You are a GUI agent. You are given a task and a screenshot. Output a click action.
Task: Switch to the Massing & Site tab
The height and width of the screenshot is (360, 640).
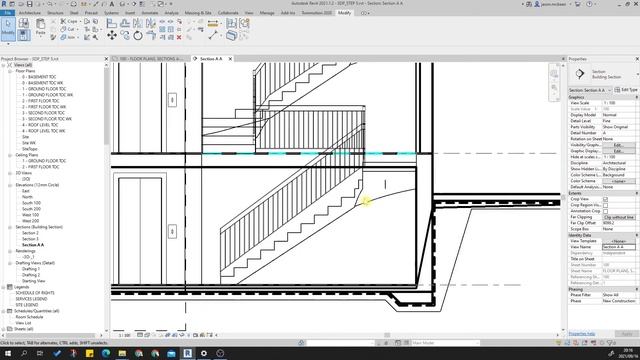[198, 13]
